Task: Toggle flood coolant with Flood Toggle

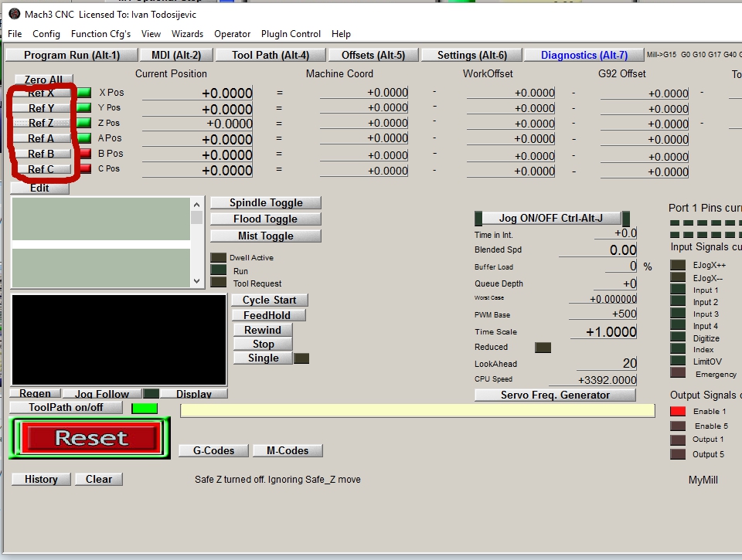Action: (266, 219)
